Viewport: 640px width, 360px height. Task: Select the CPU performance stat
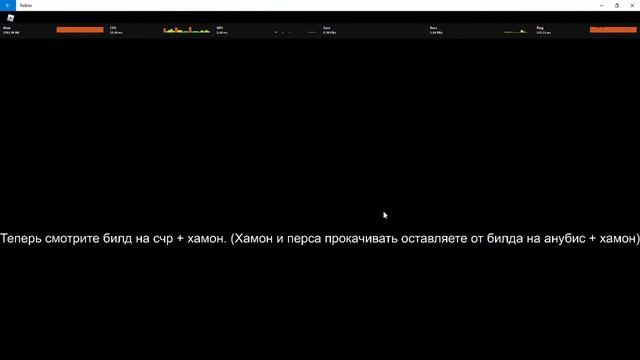(x=116, y=30)
